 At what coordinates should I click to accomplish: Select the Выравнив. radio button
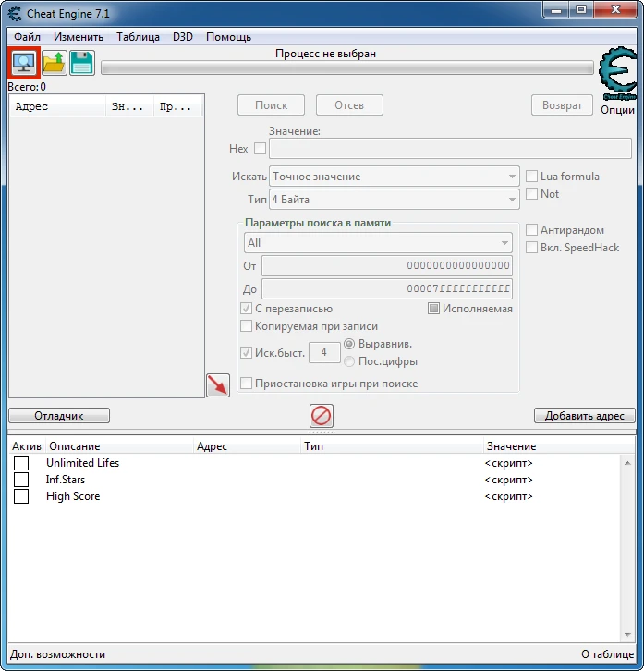(349, 344)
